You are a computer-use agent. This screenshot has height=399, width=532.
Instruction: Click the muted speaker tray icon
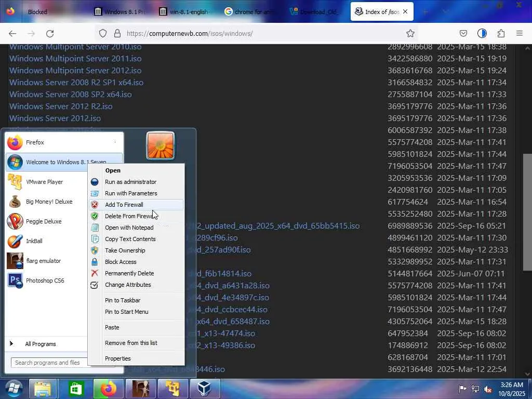(x=488, y=389)
